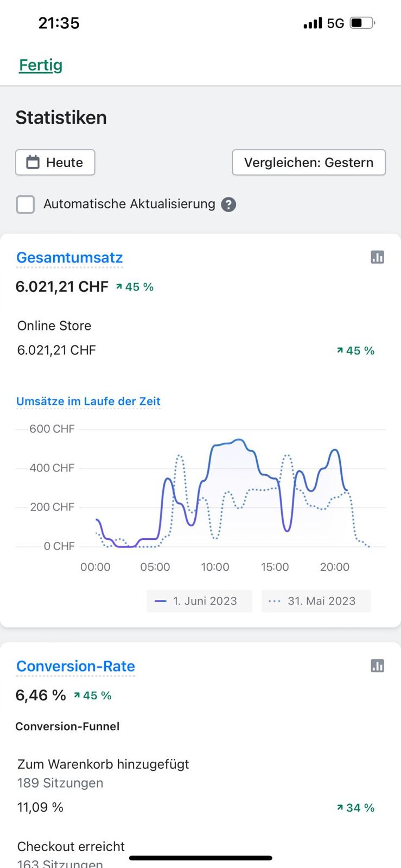This screenshot has width=401, height=868.
Task: Toggle 1. Juni 2023 legend series
Action: (x=199, y=601)
